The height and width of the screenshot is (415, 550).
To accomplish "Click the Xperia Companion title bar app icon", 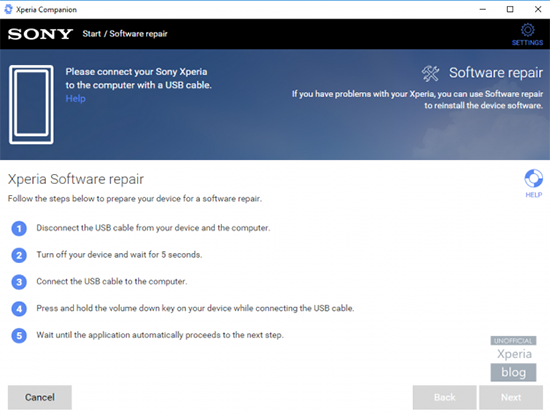I will [8, 9].
